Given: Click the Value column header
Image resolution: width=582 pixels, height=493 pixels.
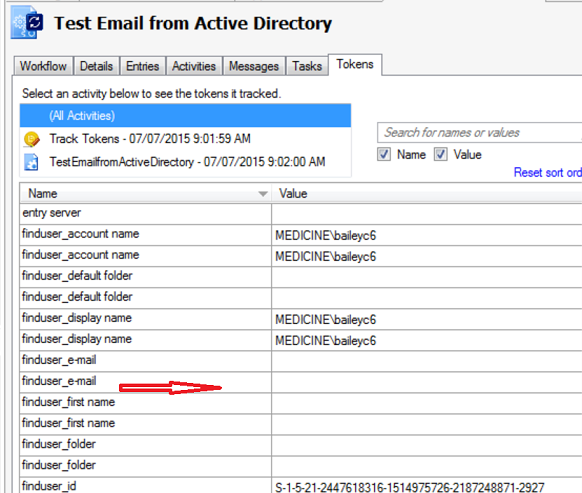Looking at the screenshot, I should (x=427, y=193).
